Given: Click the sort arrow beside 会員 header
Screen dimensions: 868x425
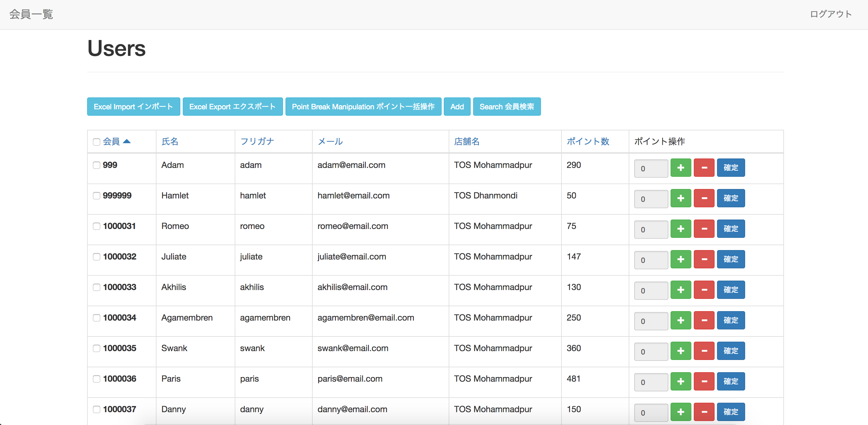Looking at the screenshot, I should coord(127,141).
